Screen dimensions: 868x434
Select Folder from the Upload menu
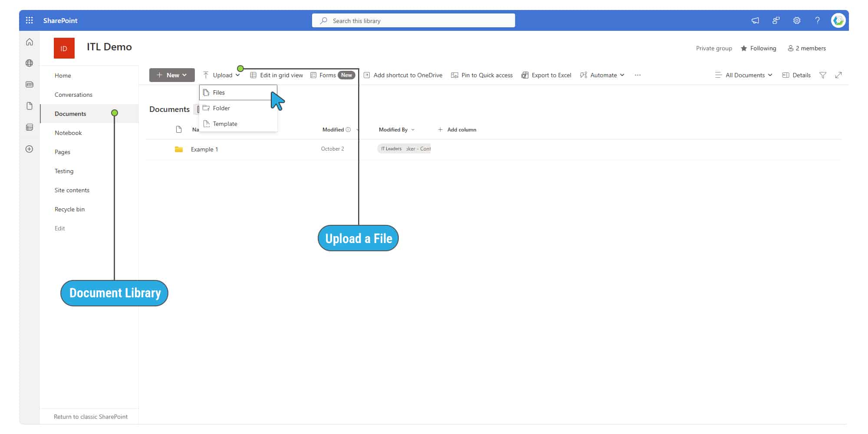click(x=221, y=108)
